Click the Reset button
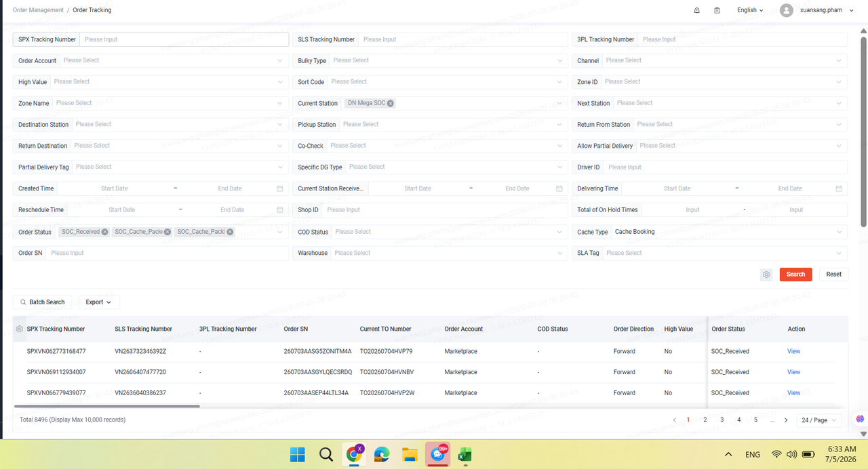 point(834,274)
